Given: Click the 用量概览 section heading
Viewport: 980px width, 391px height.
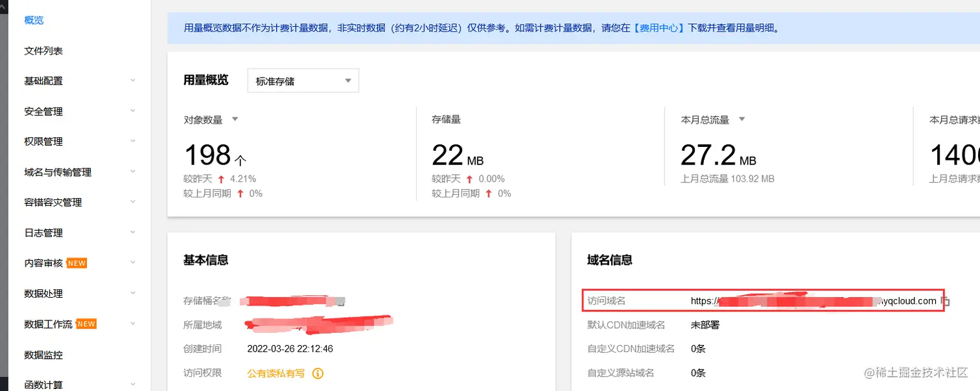Looking at the screenshot, I should (x=206, y=80).
